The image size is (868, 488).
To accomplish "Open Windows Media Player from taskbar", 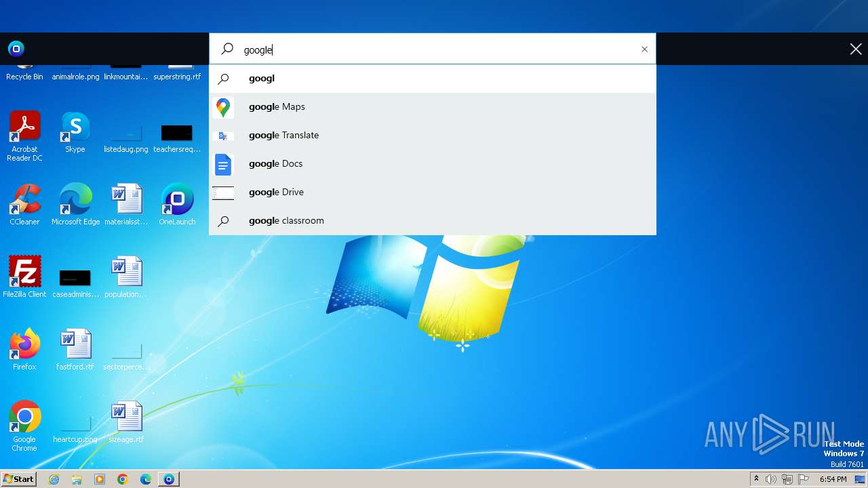I will (100, 479).
